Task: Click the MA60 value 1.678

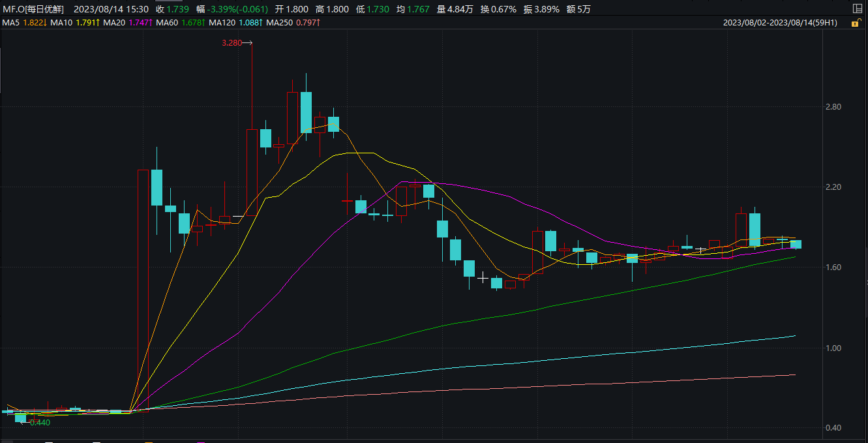Action: 190,23
